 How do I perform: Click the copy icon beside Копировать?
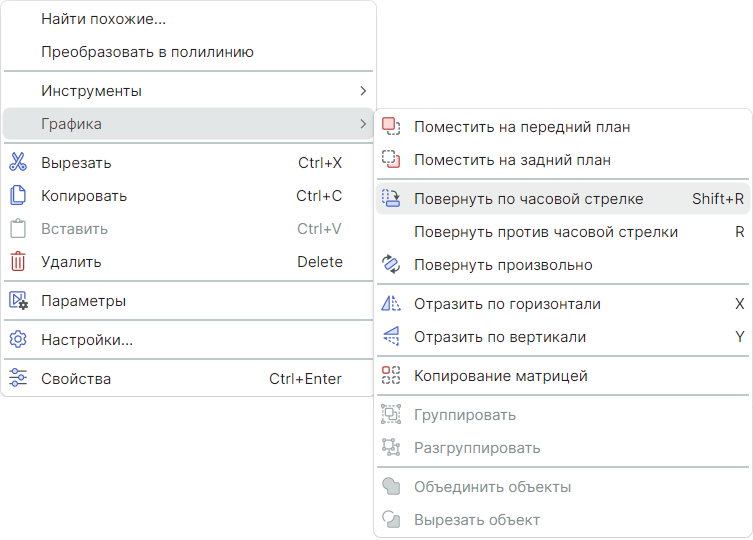(x=18, y=196)
